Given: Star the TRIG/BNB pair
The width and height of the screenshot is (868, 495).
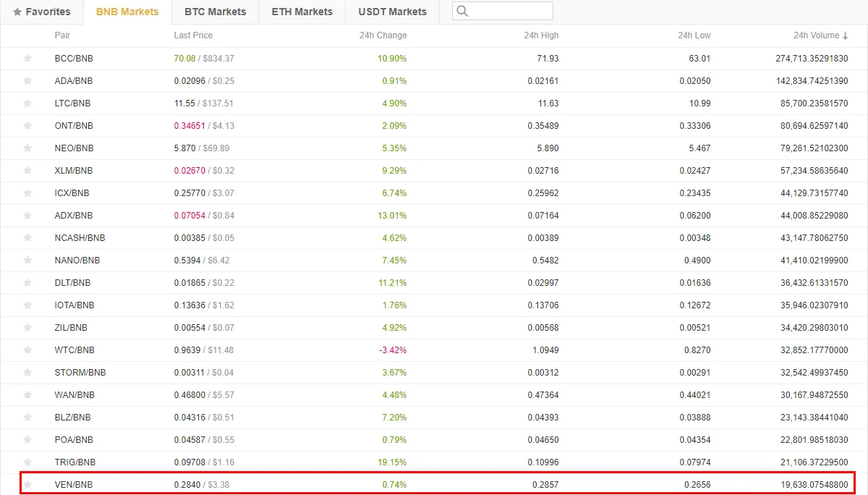Looking at the screenshot, I should (x=27, y=462).
